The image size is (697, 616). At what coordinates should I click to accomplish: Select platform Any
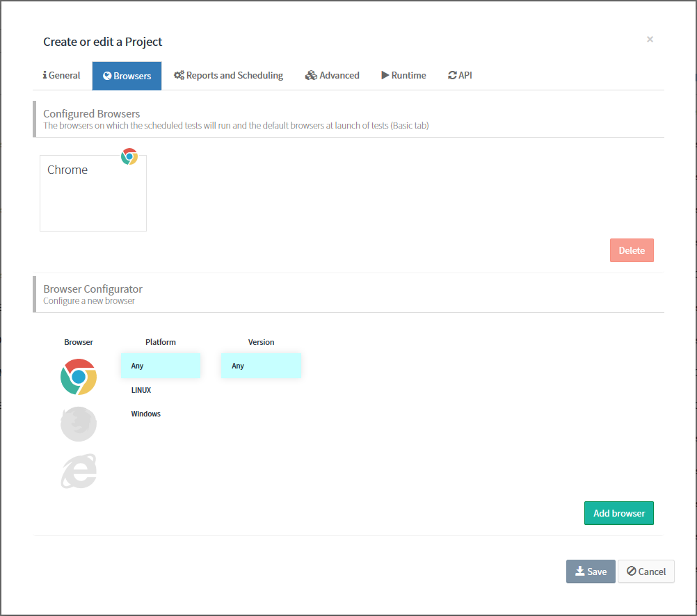click(161, 366)
